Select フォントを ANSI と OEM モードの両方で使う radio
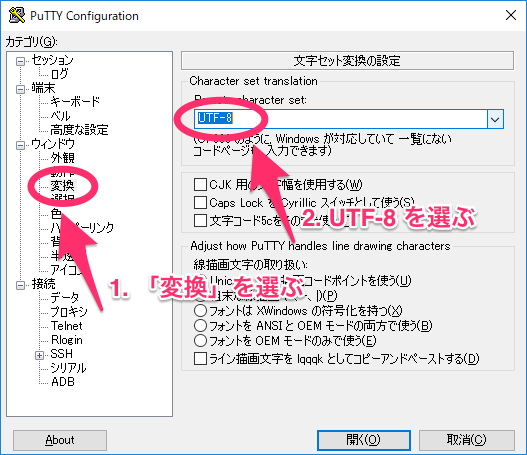 (x=200, y=325)
